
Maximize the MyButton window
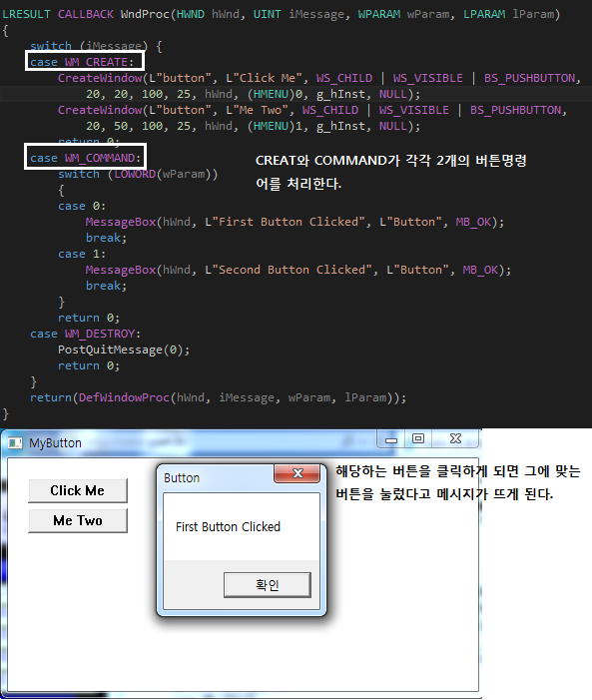(418, 438)
